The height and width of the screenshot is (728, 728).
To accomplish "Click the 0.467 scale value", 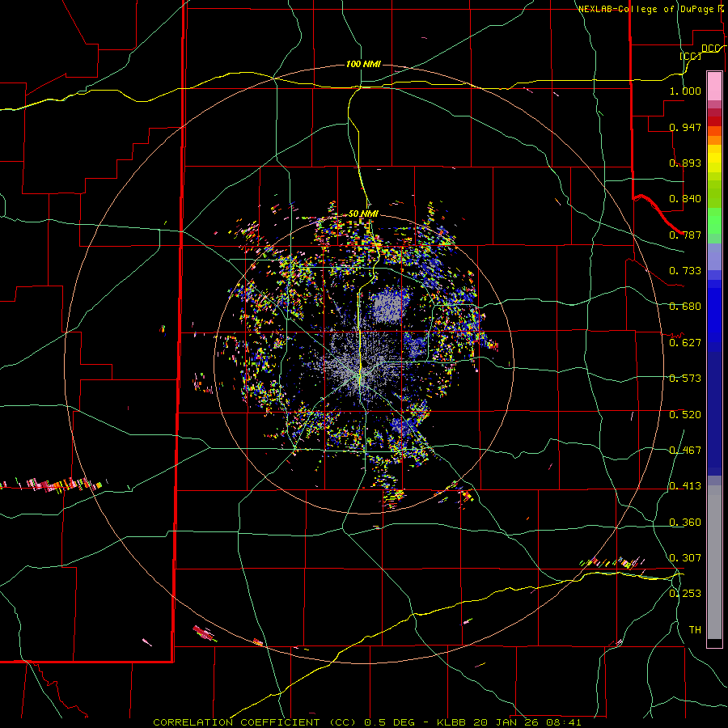I will pyautogui.click(x=685, y=451).
